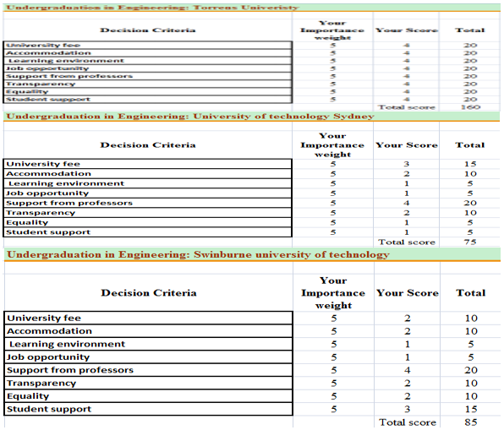Select Student support cell in Swinburne table
This screenshot has width=504, height=441.
(x=148, y=409)
